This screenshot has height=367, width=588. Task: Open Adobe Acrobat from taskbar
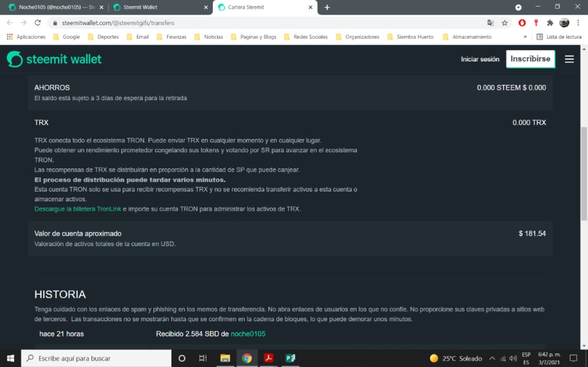(x=268, y=358)
